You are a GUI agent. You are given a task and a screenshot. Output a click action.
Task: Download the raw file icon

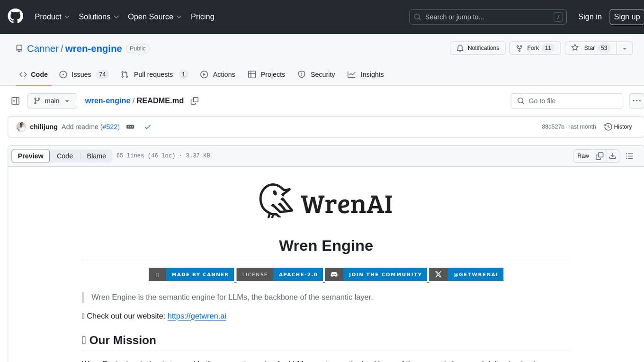tap(612, 156)
